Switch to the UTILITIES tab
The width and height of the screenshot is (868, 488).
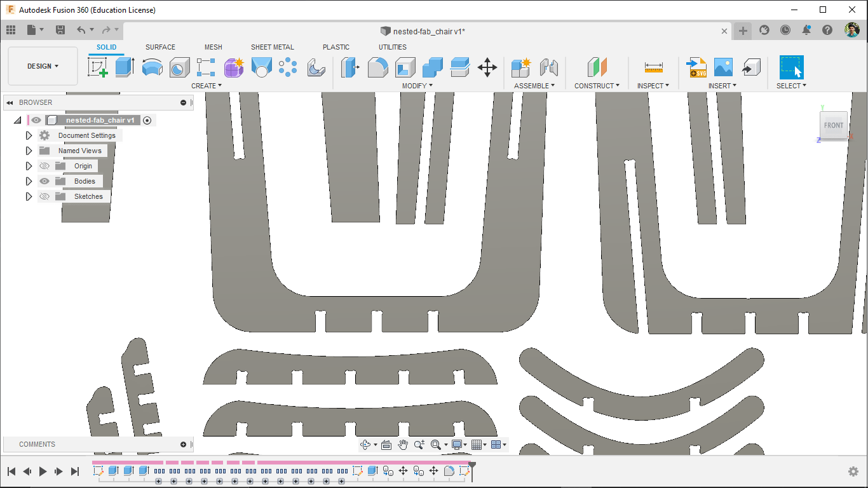(x=393, y=47)
